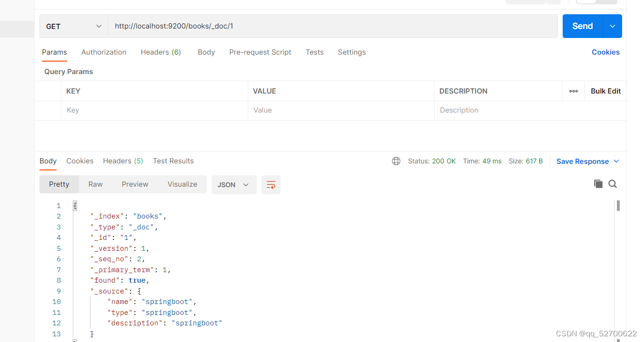The width and height of the screenshot is (644, 342).
Task: Expand the Save Response dropdown arrow
Action: 616,161
